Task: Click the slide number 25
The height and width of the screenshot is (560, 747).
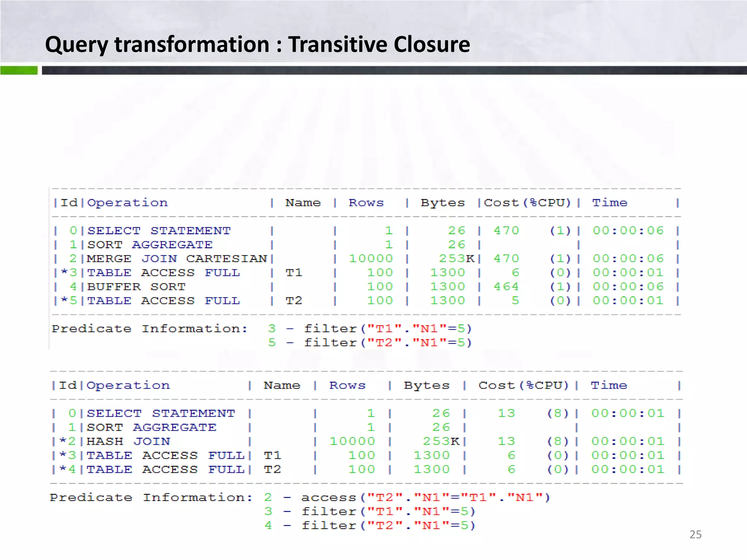Action: (x=696, y=534)
